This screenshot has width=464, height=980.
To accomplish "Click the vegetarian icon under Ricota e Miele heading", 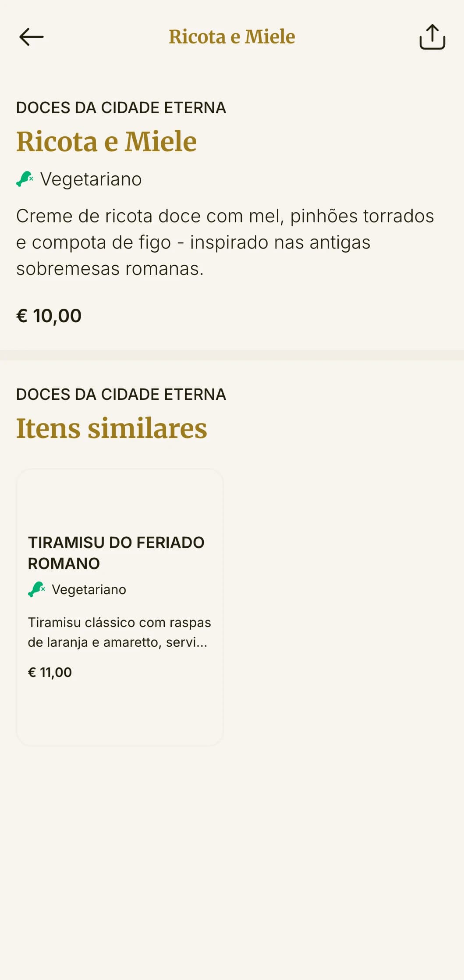I will point(25,179).
